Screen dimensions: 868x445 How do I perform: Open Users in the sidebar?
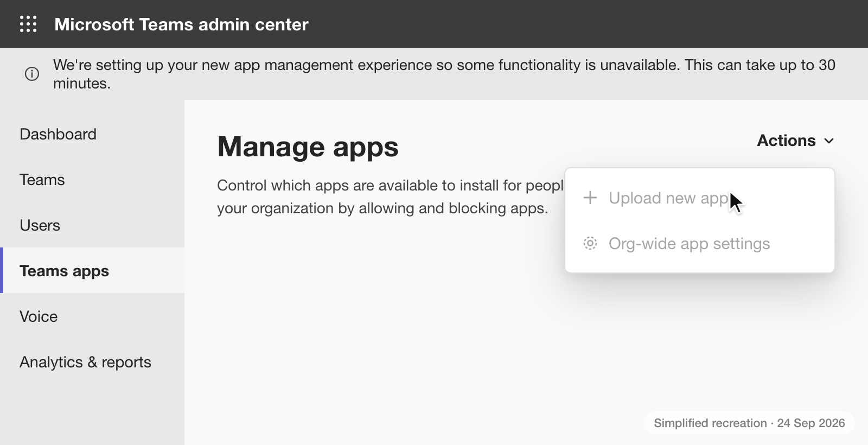point(92,225)
